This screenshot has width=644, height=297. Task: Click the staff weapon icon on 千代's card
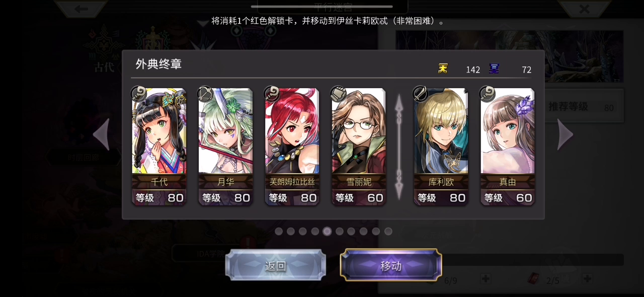click(139, 94)
